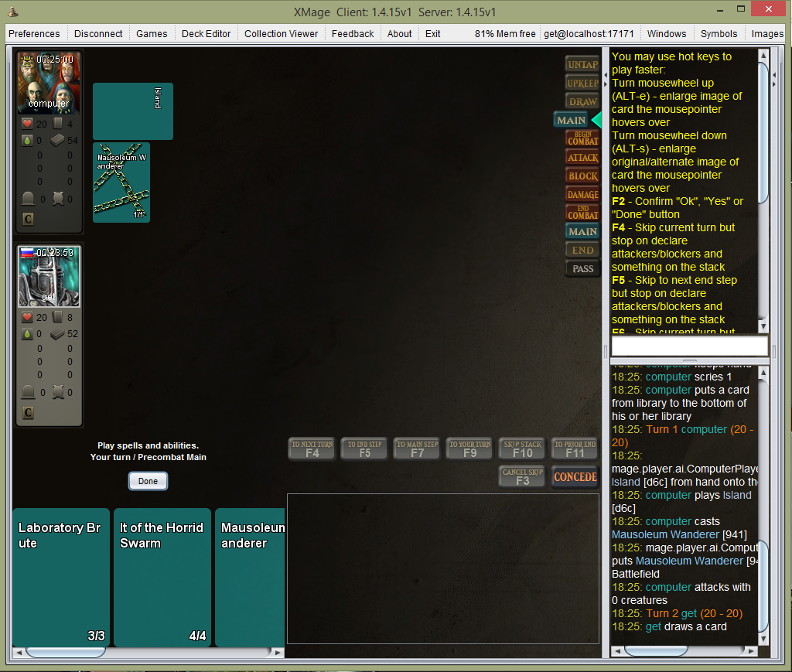Click player get's command zone C icon
The height and width of the screenshot is (672, 792).
point(29,412)
